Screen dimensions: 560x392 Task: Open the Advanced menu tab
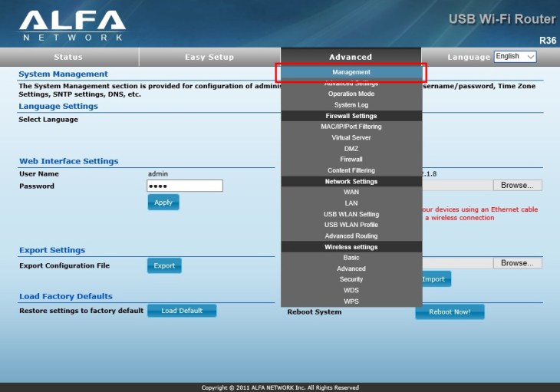click(x=351, y=57)
